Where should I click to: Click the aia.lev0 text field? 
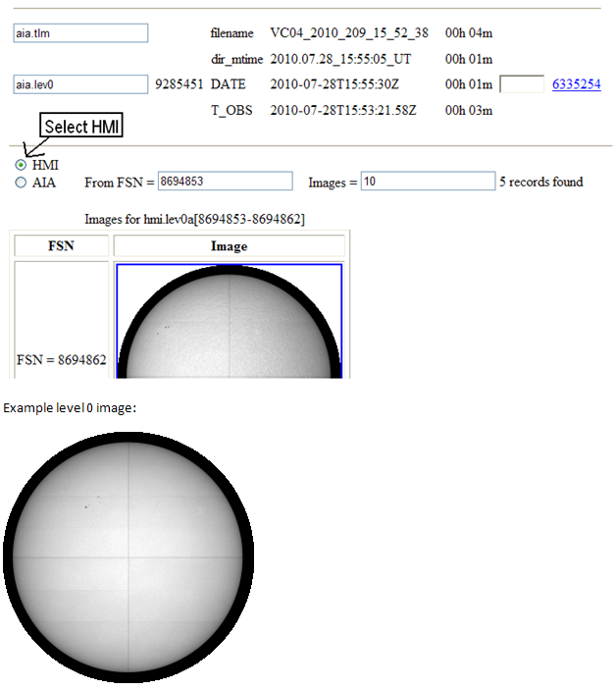pyautogui.click(x=80, y=84)
